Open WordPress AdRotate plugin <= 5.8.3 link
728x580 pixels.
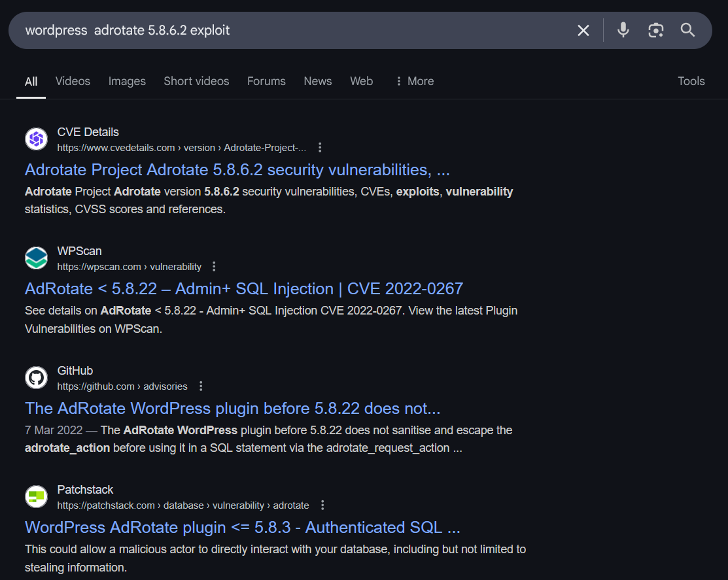point(243,528)
